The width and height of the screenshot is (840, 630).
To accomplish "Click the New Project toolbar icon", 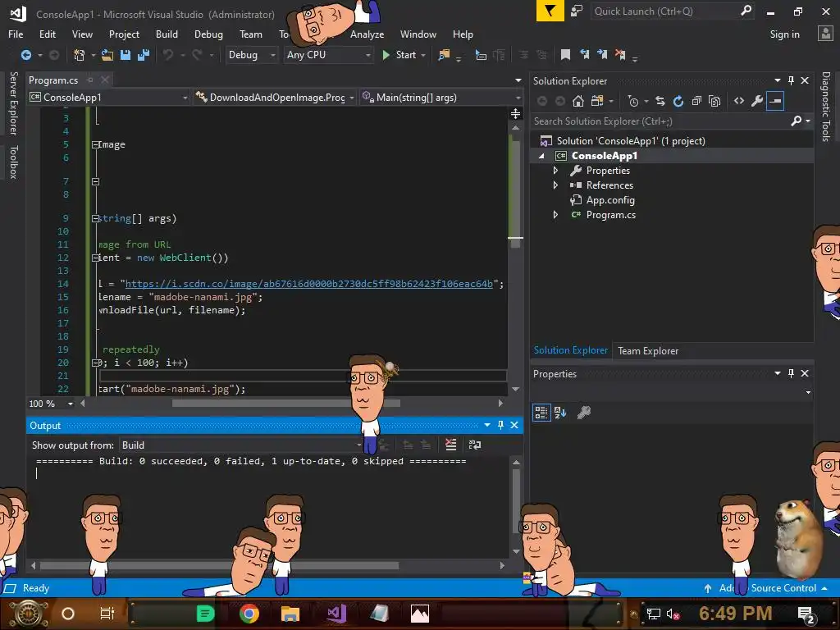I will 80,55.
